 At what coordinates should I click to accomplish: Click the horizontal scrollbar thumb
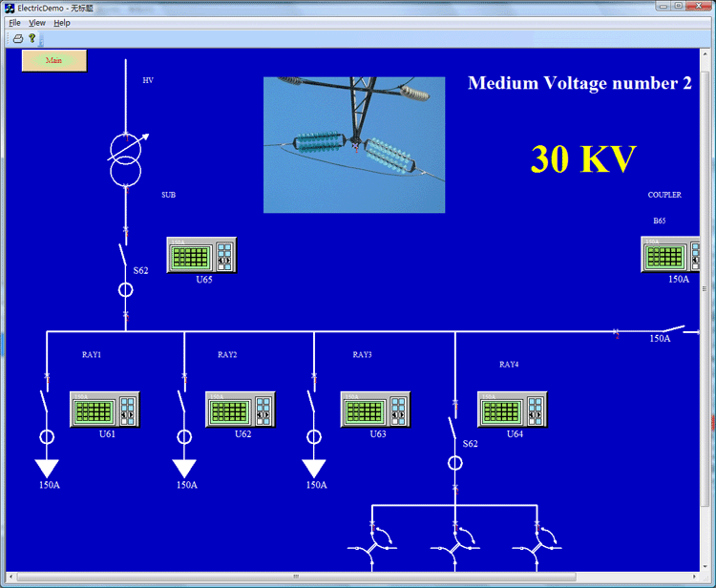coord(296,577)
